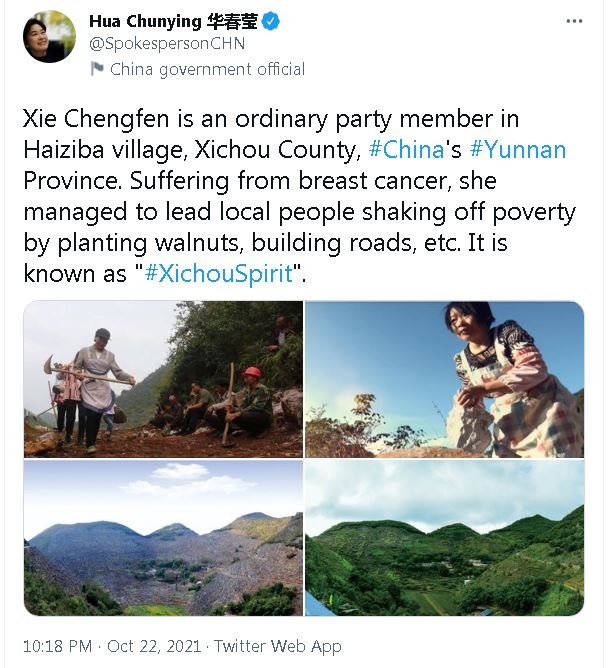Open the woman in apron photo
The width and height of the screenshot is (608, 668).
pyautogui.click(x=444, y=379)
